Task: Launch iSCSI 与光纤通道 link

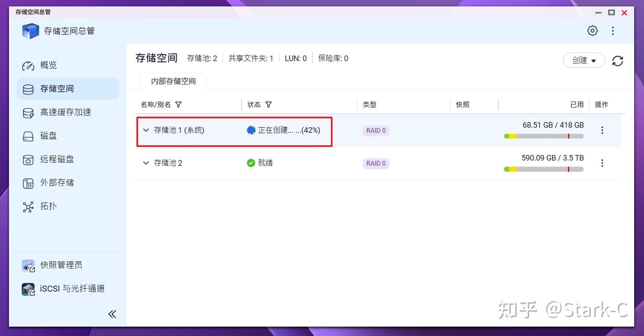Action: point(72,289)
